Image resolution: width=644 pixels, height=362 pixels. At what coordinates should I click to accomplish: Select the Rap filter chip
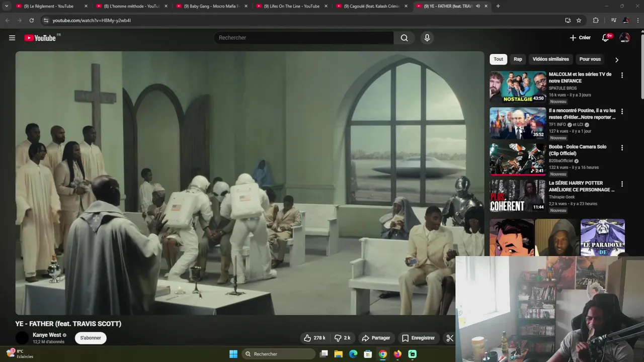tap(518, 59)
